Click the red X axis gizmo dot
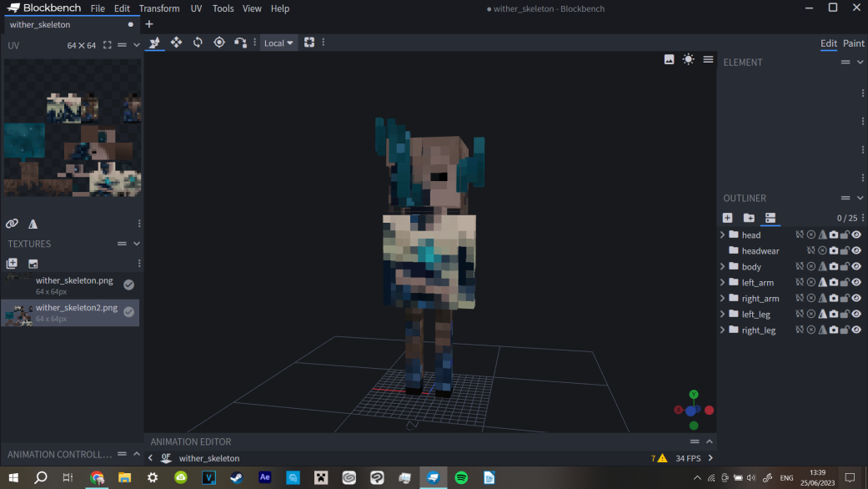The image size is (868, 489). 709,411
